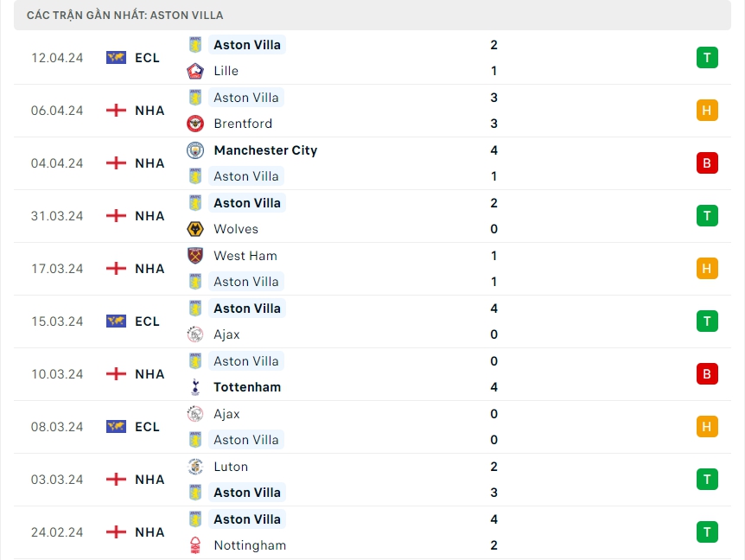Image resolution: width=745 pixels, height=560 pixels.
Task: Click the 24.02.24 match date
Action: pyautogui.click(x=57, y=532)
